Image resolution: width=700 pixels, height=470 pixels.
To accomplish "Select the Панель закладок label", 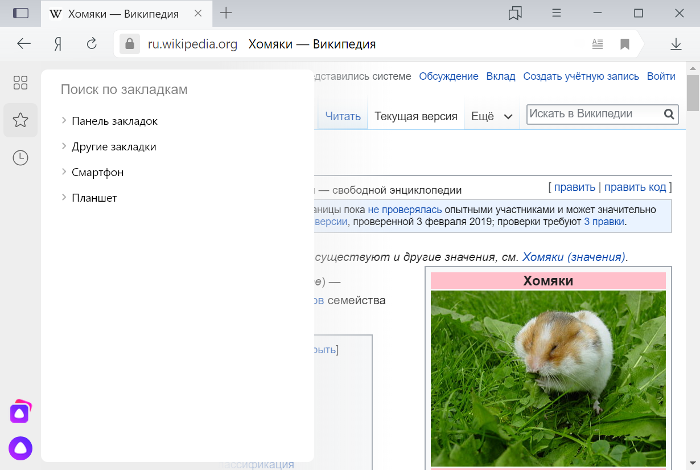I will pos(115,121).
